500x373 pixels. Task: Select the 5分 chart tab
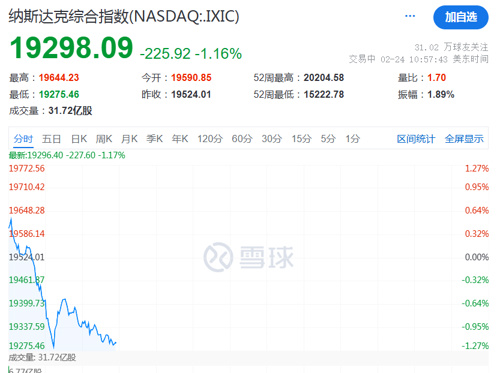(328, 139)
